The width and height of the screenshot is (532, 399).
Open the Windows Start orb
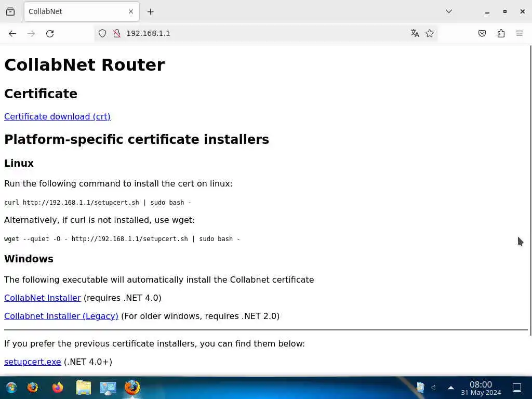(x=11, y=388)
